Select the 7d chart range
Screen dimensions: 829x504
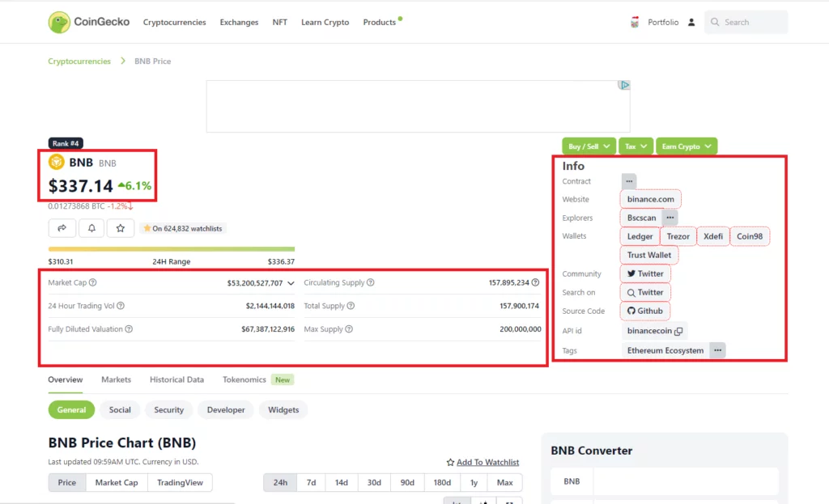311,483
